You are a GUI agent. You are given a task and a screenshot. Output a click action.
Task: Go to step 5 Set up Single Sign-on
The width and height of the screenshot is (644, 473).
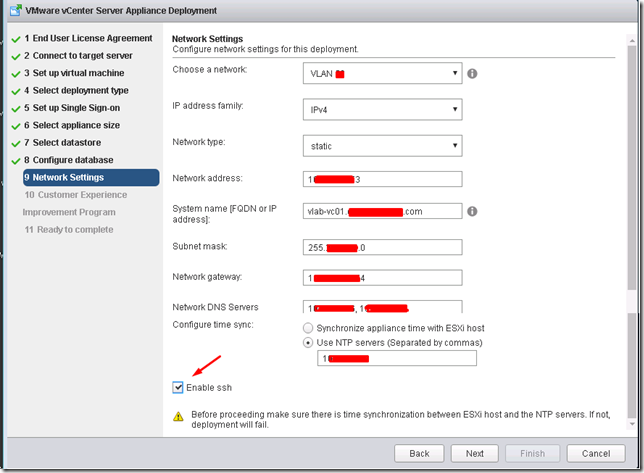click(72, 108)
